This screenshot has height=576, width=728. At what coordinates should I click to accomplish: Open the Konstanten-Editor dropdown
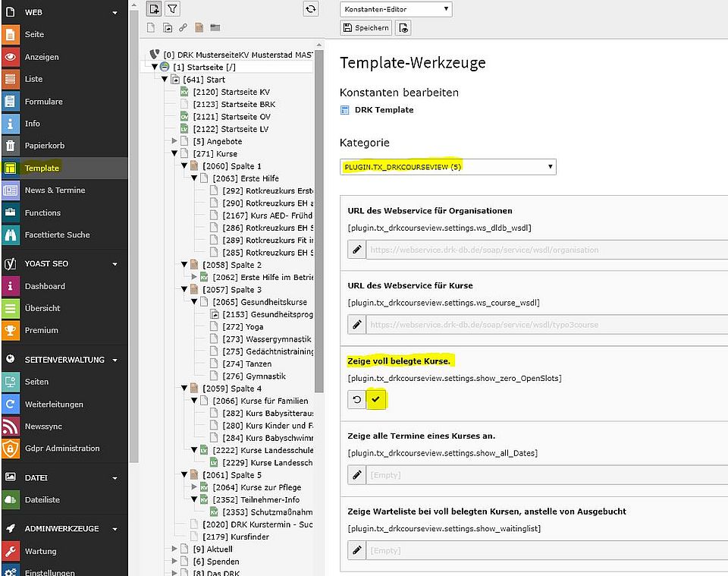pos(396,9)
